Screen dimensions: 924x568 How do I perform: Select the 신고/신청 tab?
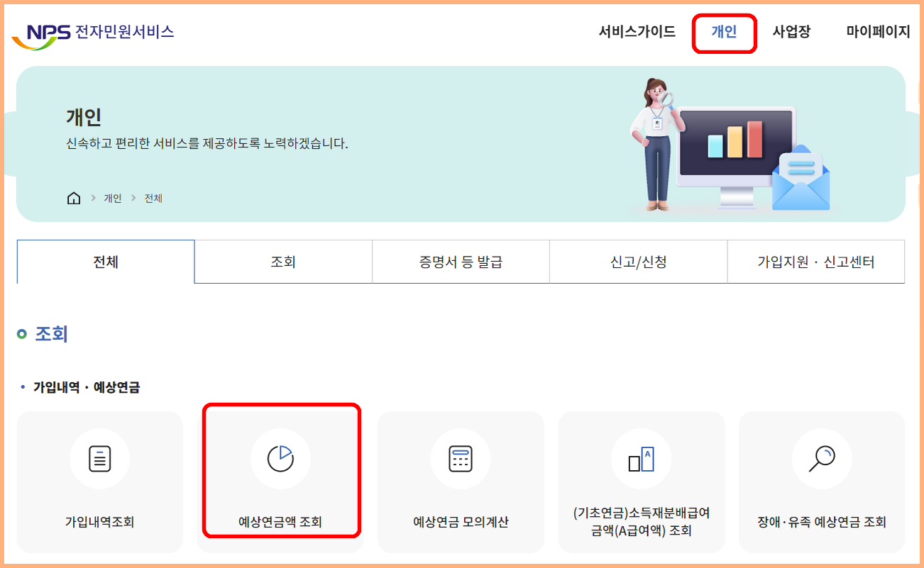[638, 262]
